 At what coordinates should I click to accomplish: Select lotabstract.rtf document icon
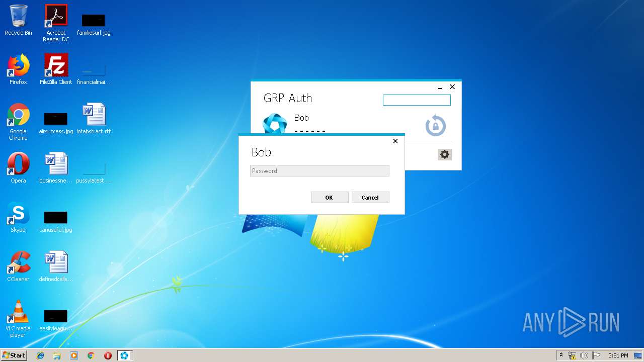click(94, 119)
